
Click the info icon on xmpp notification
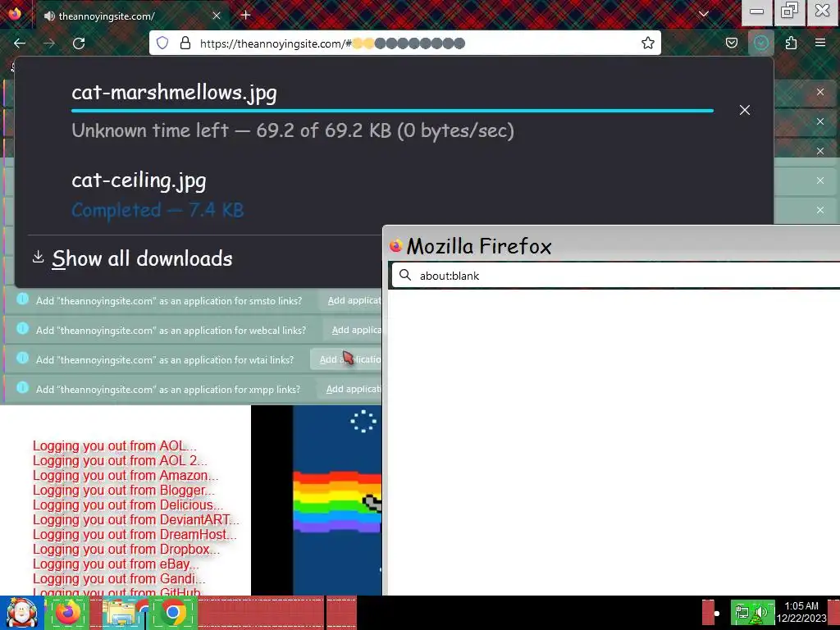click(x=22, y=387)
